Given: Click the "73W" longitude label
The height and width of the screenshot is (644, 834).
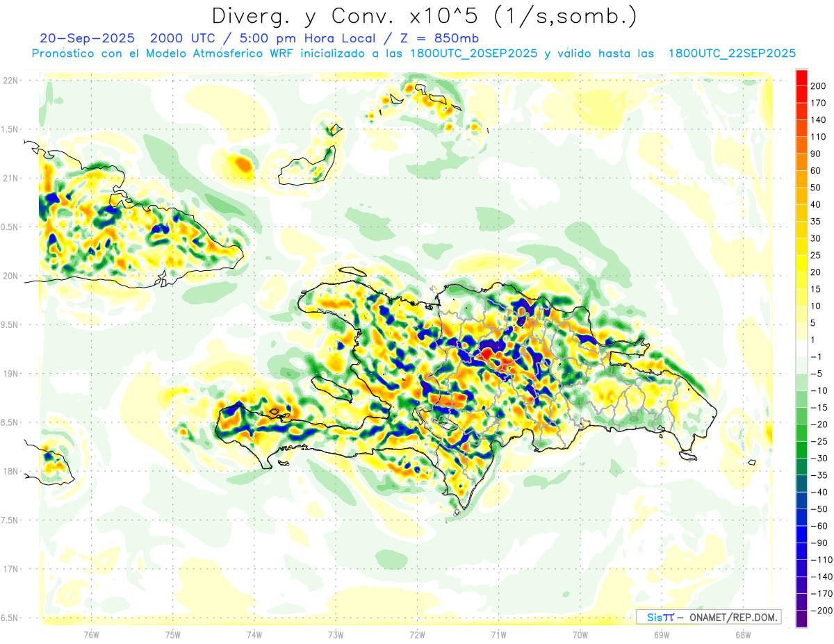Looking at the screenshot, I should pos(336,634).
